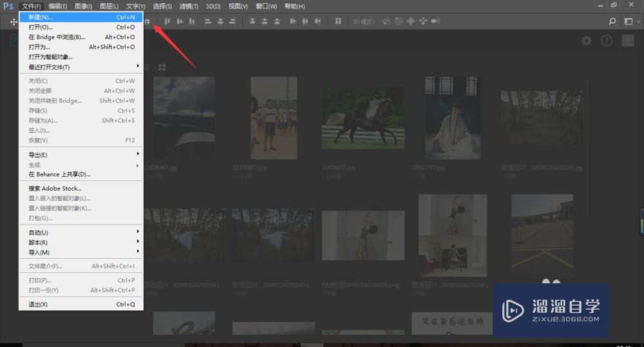Expand the 脚本(R) submenu
Image resolution: width=644 pixels, height=347 pixels.
(x=81, y=242)
